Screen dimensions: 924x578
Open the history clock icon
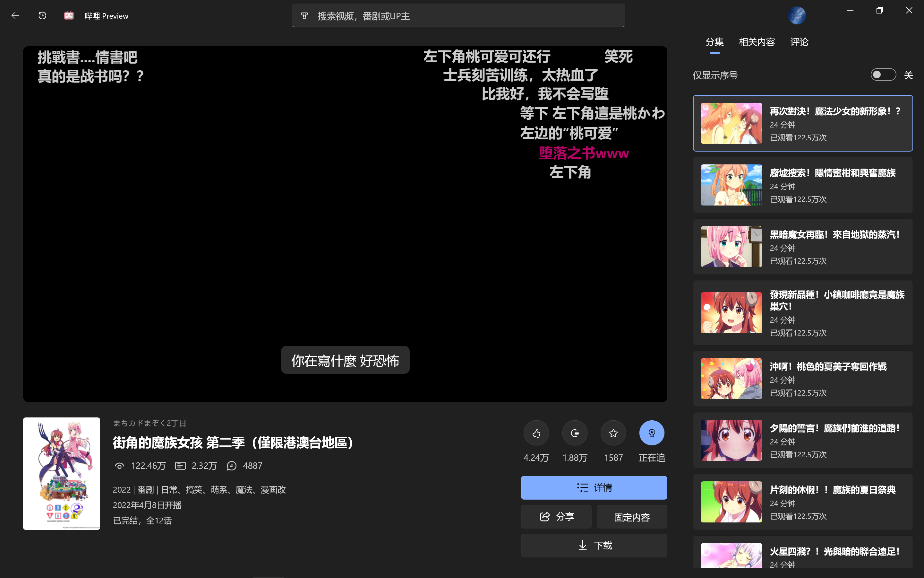[42, 16]
